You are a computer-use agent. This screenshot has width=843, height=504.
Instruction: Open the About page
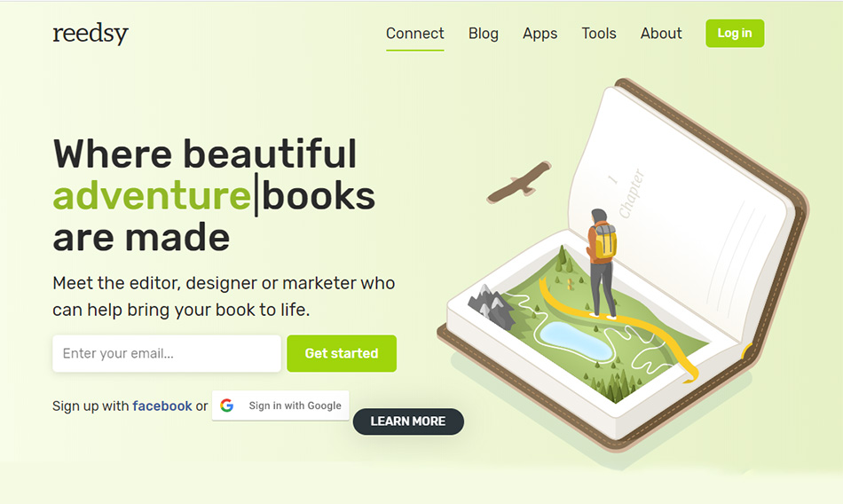(x=661, y=34)
